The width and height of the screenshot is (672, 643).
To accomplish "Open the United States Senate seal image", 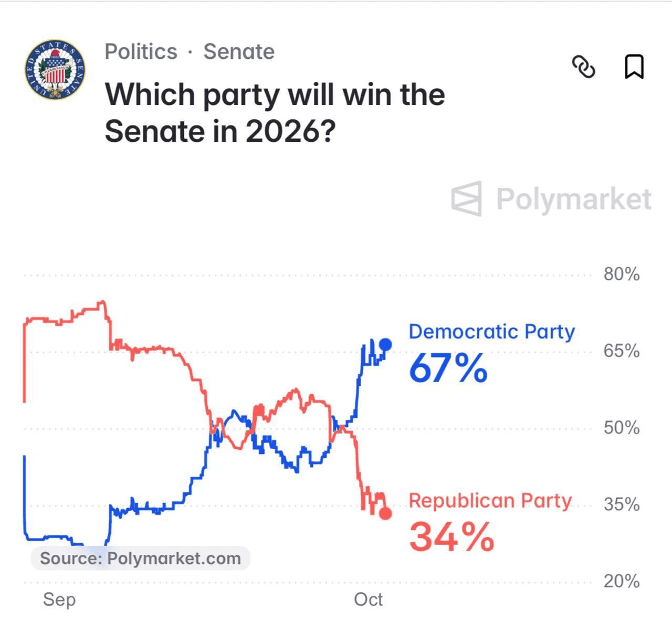I will (55, 70).
